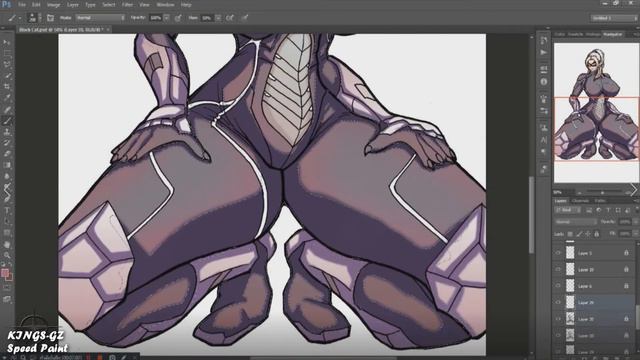Select the History Brush tool
The height and width of the screenshot is (360, 640).
pos(7,143)
